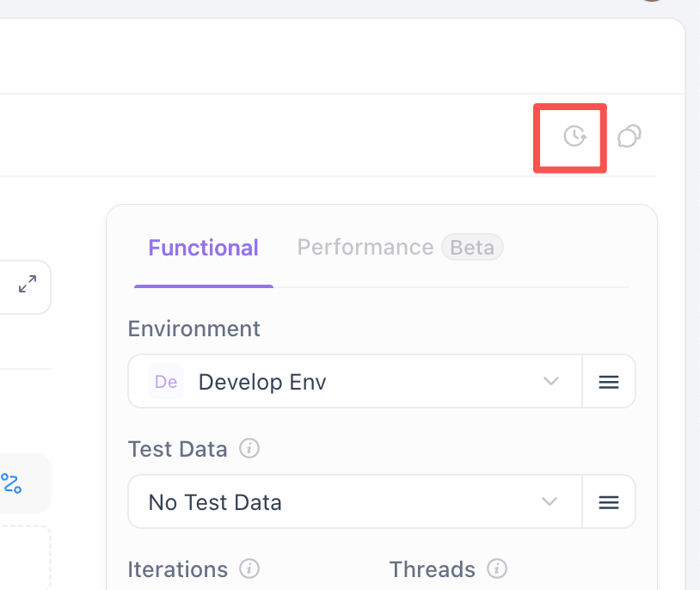Click the dashed outline box at left
The width and height of the screenshot is (700, 590).
[26, 557]
